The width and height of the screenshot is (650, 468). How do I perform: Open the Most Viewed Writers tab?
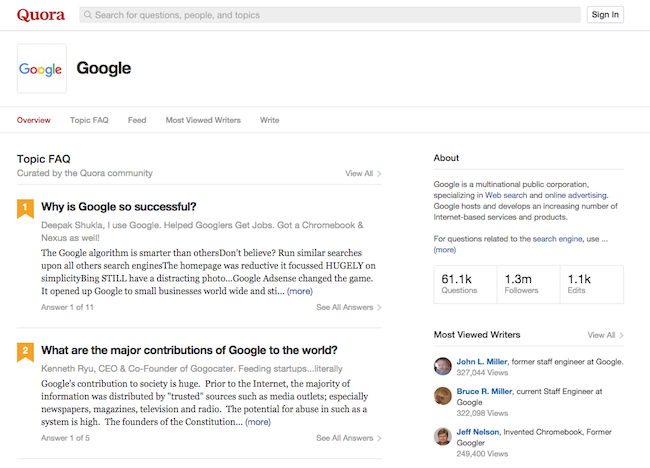tap(203, 120)
